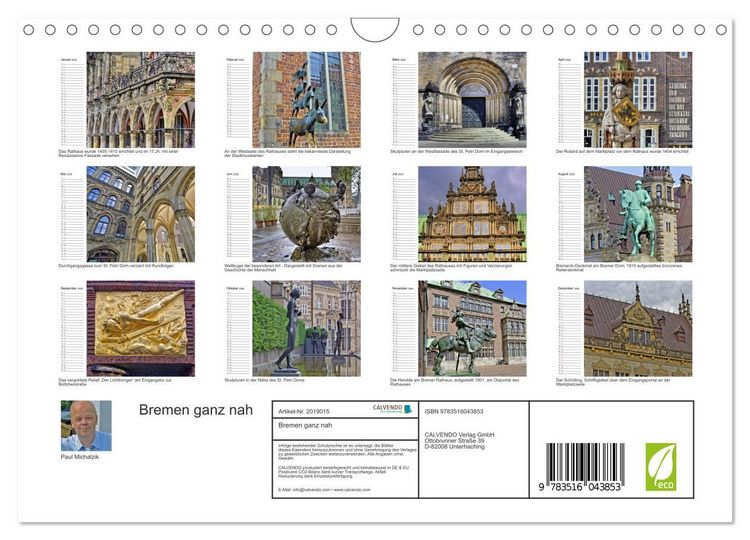Click the half-circle hanger notch at top
750x540 pixels.
point(375,29)
